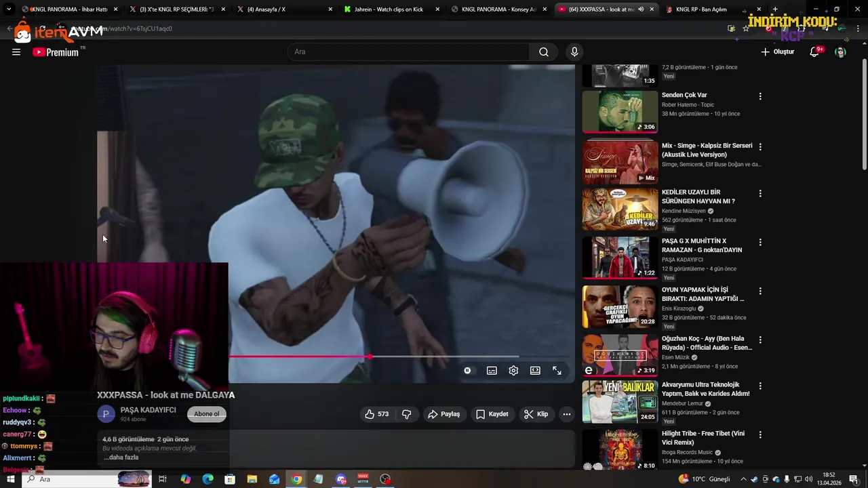Image resolution: width=868 pixels, height=488 pixels.
Task: Start voice search with microphone icon
Action: coord(574,52)
